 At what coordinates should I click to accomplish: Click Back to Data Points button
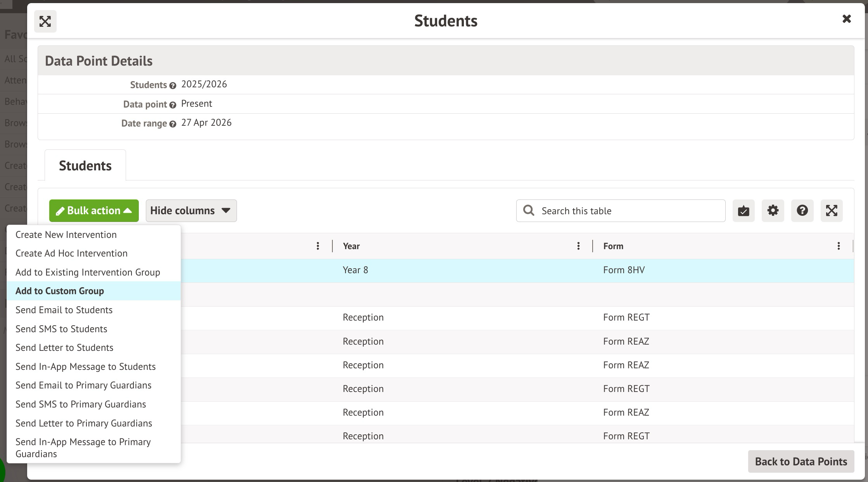(x=801, y=461)
